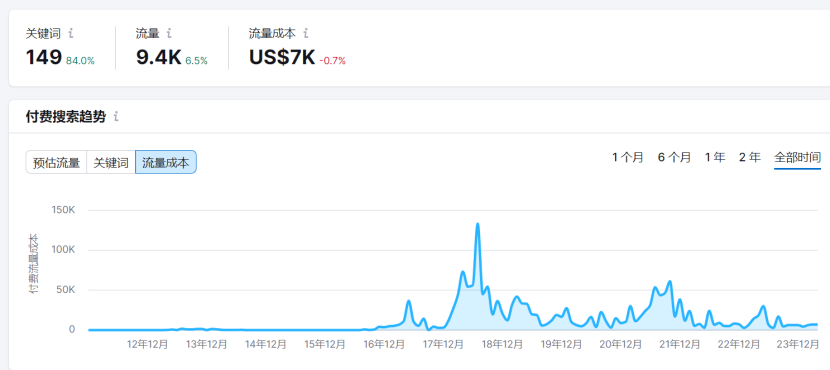
Task: Set time range to 1 年
Action: click(715, 158)
